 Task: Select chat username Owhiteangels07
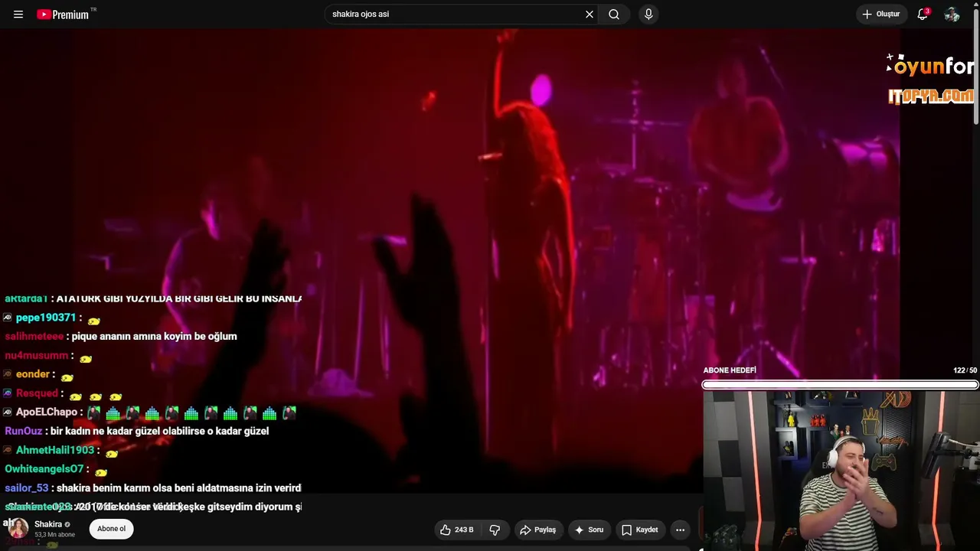(44, 468)
